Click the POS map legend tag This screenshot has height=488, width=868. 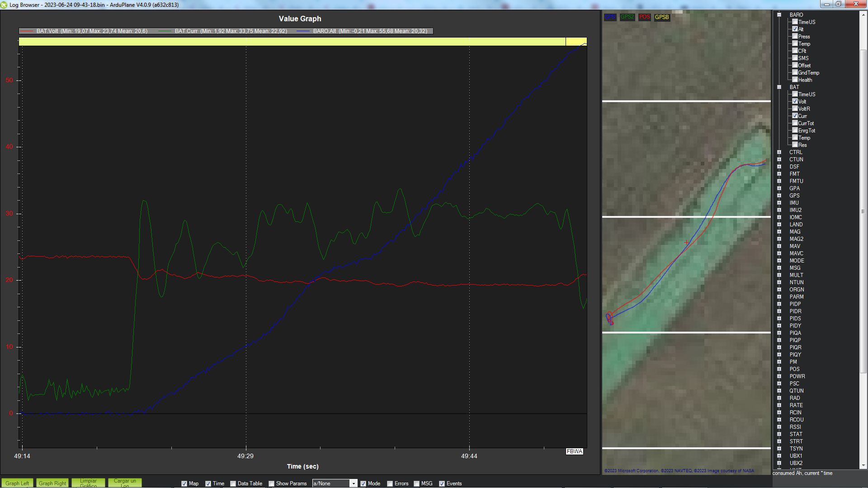pos(644,17)
